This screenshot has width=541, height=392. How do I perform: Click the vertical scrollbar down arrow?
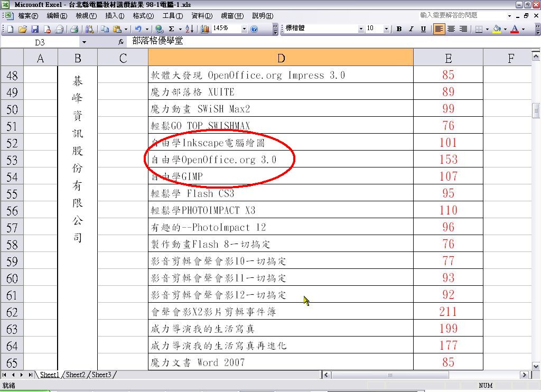pyautogui.click(x=536, y=367)
